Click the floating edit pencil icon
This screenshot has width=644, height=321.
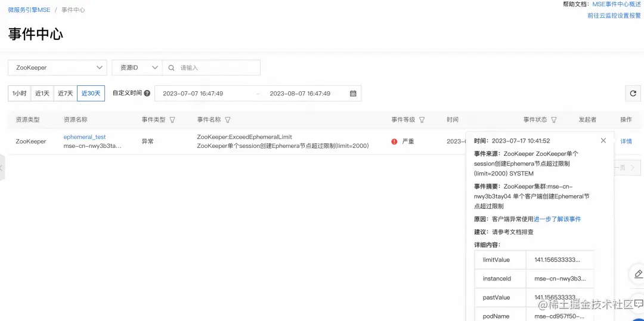(638, 274)
